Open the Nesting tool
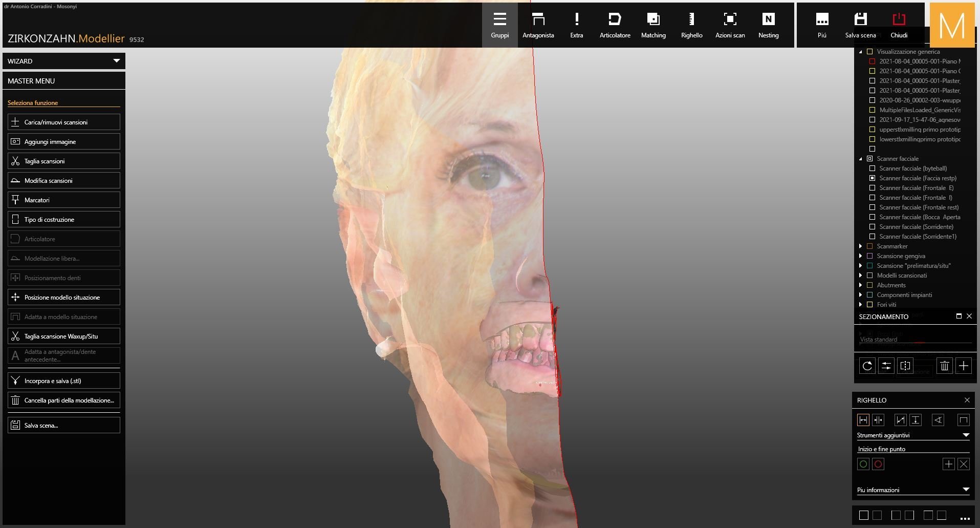 pos(768,25)
